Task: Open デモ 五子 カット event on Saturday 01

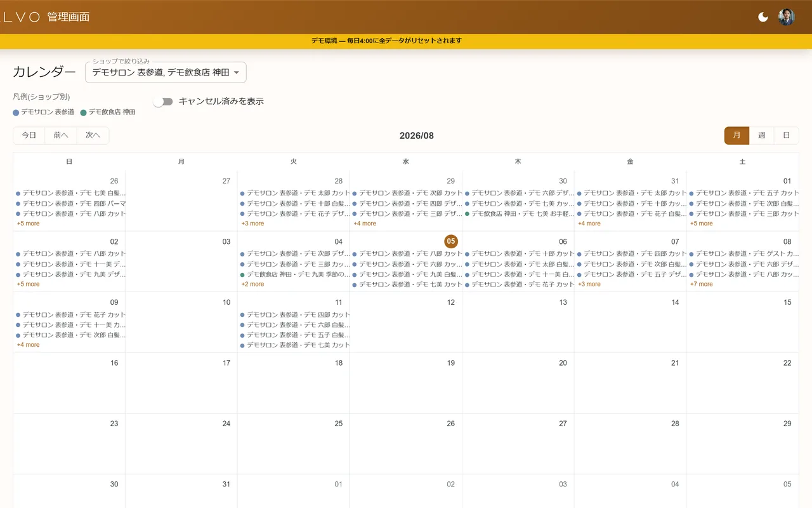Action: [743, 192]
